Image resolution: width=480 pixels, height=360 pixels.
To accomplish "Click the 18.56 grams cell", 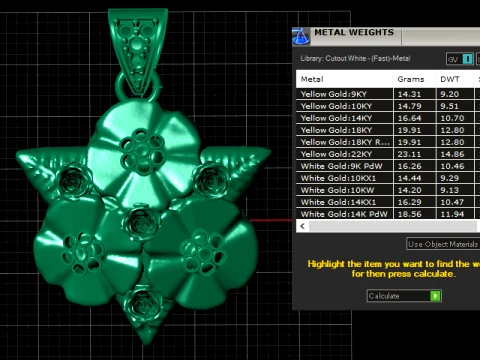I will click(414, 214).
